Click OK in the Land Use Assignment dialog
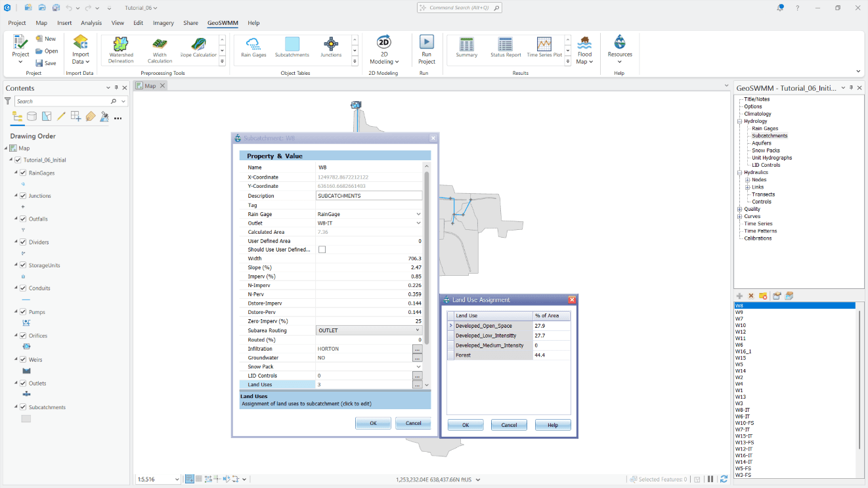Viewport: 868px width, 488px height. [465, 425]
